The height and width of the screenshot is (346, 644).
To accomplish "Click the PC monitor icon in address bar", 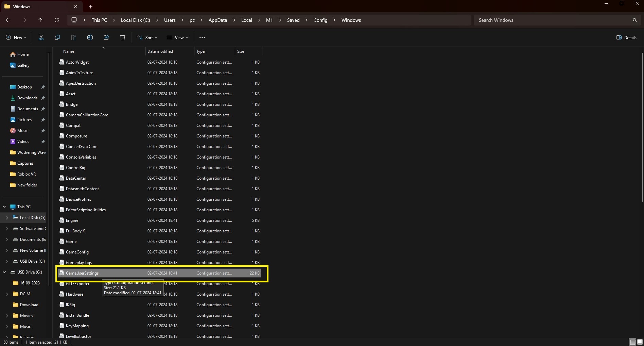I will click(74, 20).
